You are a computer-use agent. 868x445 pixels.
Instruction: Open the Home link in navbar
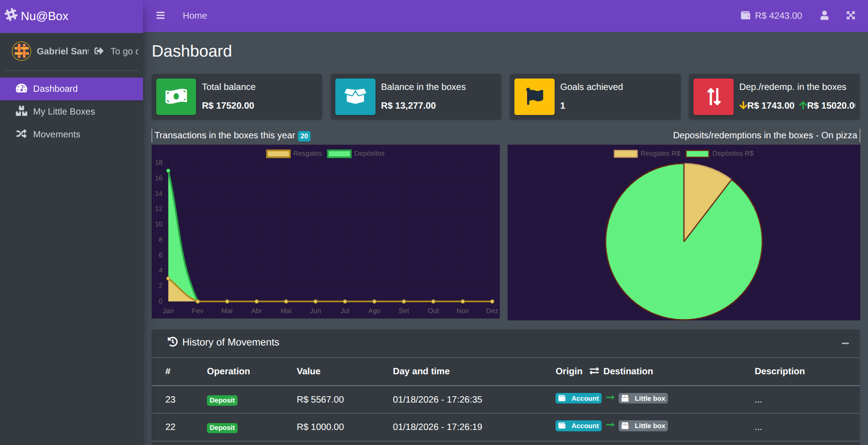point(195,16)
